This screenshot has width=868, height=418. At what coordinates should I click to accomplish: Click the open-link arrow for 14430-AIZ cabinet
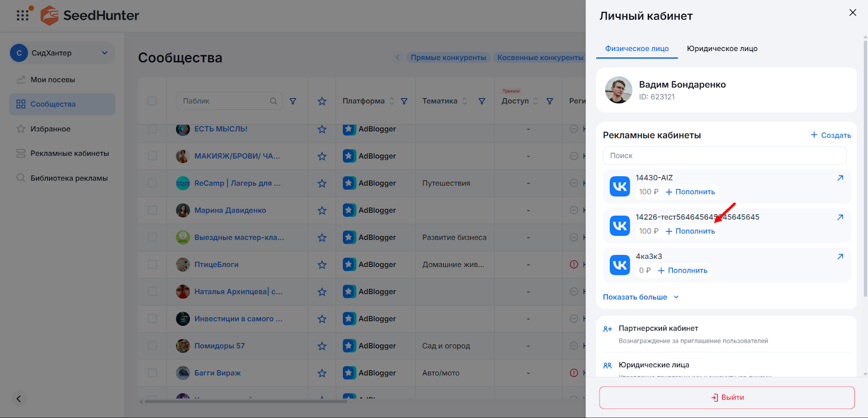(840, 178)
